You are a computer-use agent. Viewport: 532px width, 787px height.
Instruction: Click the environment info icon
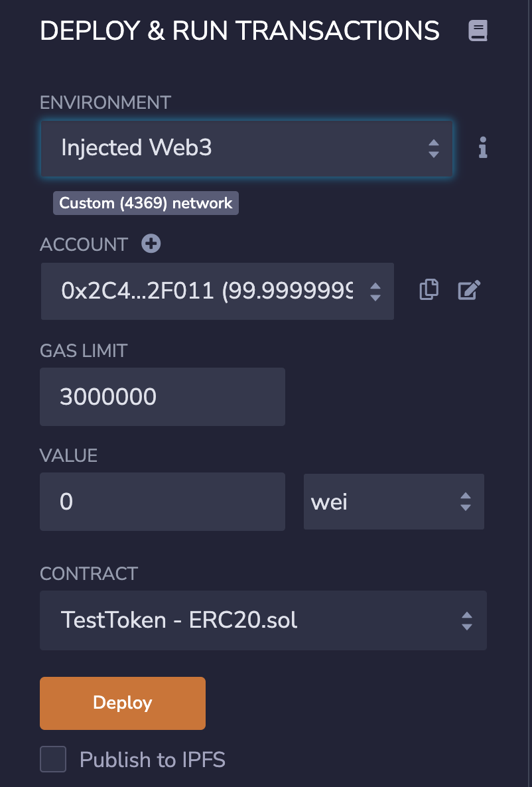pyautogui.click(x=483, y=148)
